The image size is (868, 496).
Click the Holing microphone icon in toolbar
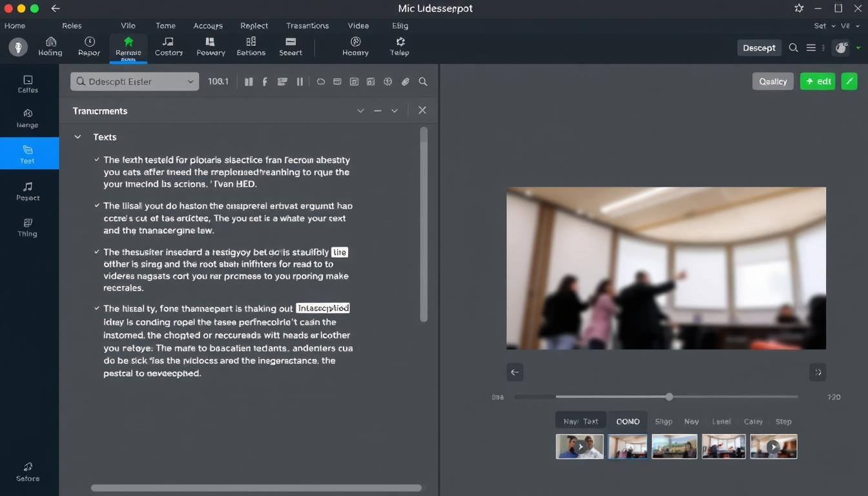tap(50, 43)
